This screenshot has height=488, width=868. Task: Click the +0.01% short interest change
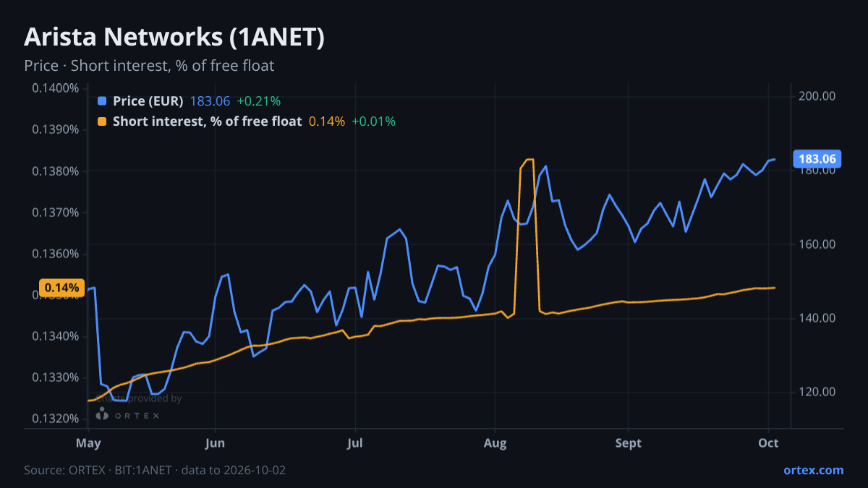[374, 121]
